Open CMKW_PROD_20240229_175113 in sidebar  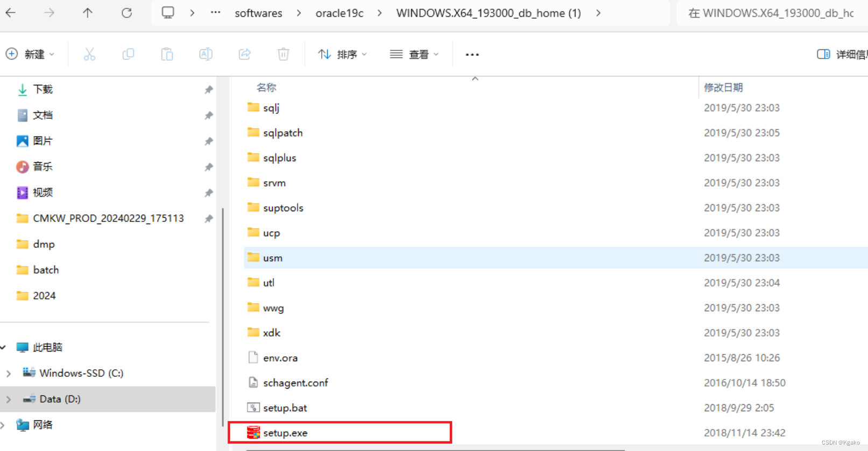click(108, 218)
